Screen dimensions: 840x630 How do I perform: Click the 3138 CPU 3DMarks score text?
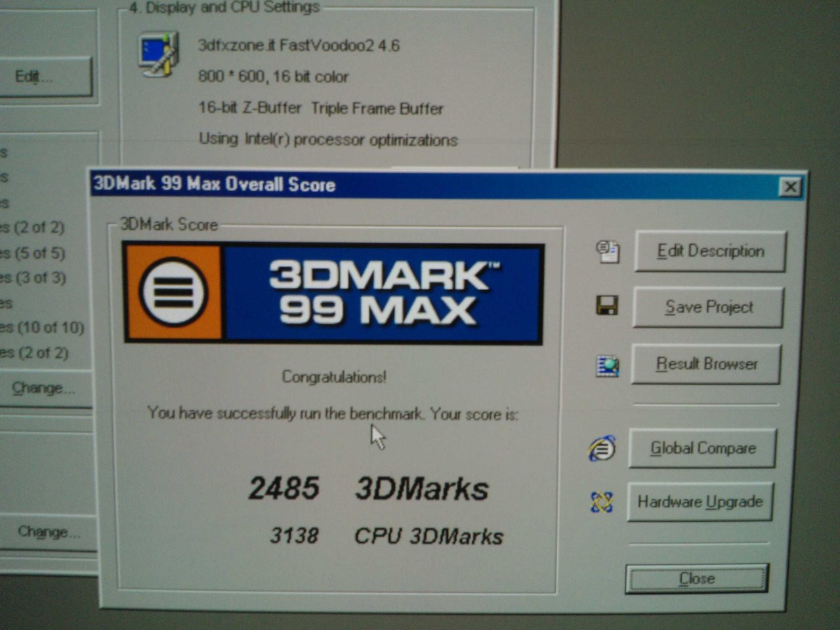tap(387, 536)
